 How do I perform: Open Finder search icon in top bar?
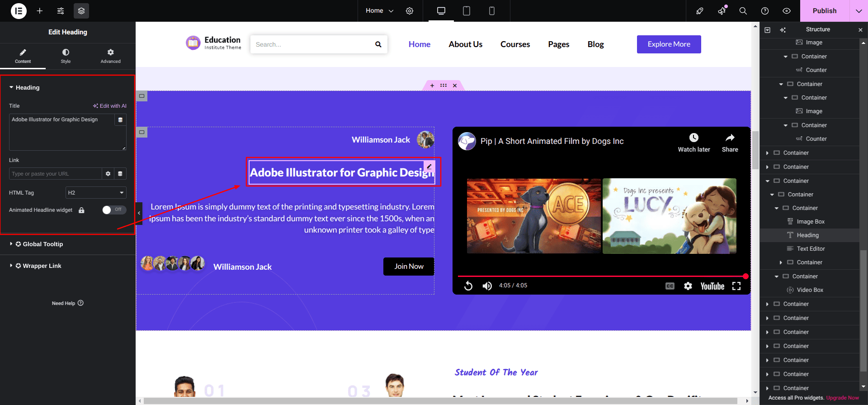coord(743,11)
